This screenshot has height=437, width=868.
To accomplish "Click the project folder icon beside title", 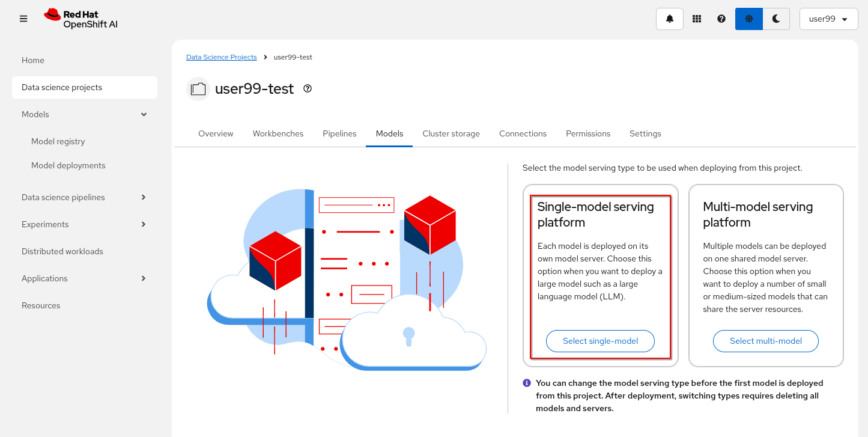I will [198, 89].
